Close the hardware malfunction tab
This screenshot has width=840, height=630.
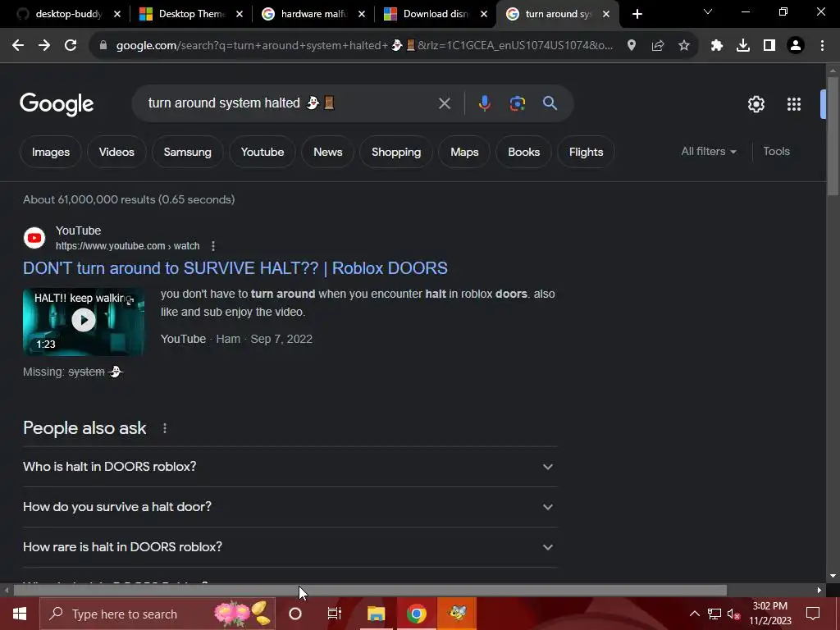coord(362,15)
